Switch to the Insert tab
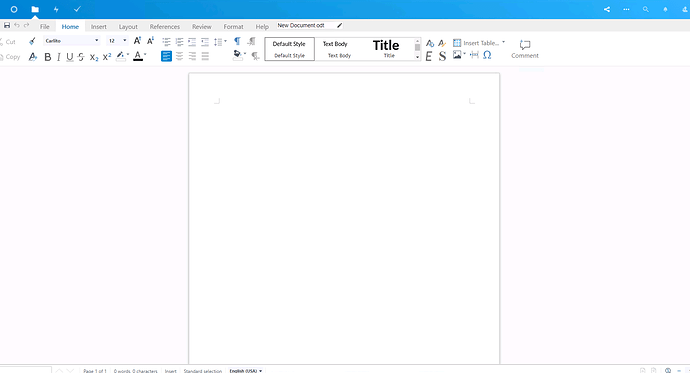 click(x=99, y=26)
